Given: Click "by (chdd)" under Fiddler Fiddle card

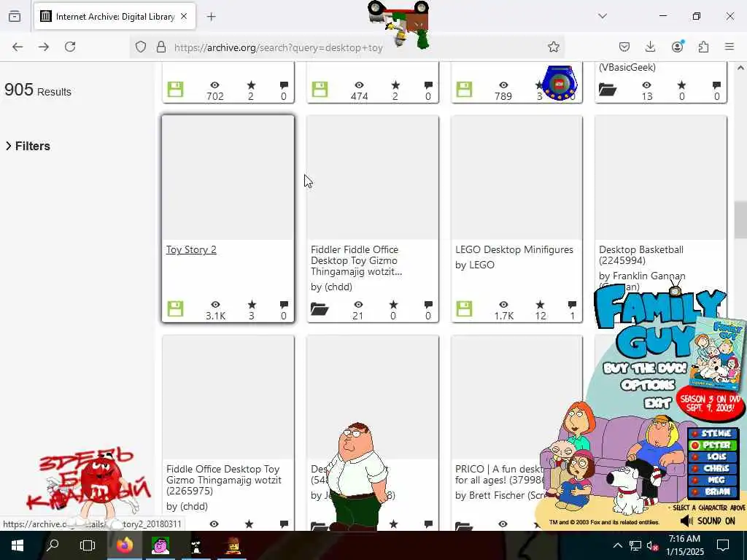Looking at the screenshot, I should click(332, 287).
